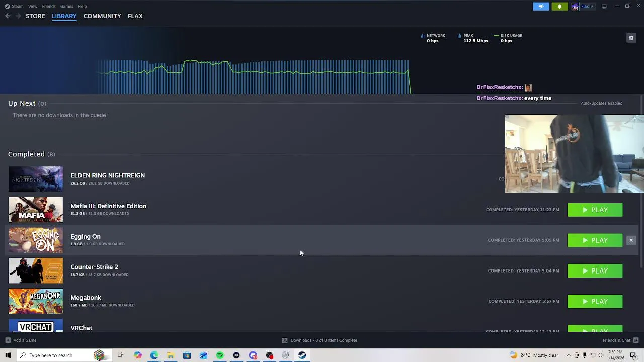The width and height of the screenshot is (644, 362).
Task: Click the ELDEN RING NIGHTREIGN title
Action: tap(108, 175)
